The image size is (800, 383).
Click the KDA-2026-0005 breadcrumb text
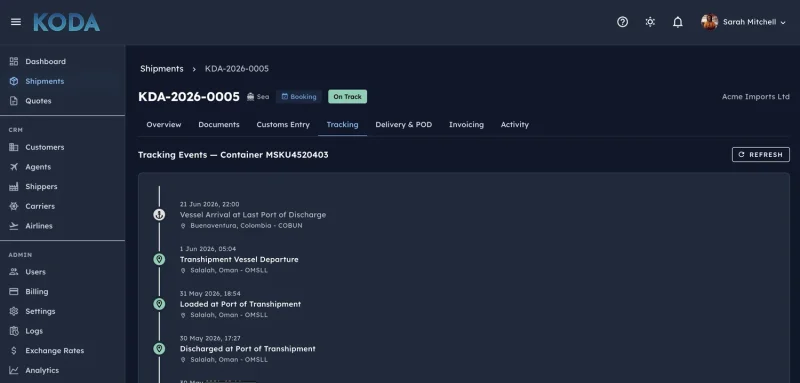(x=237, y=69)
